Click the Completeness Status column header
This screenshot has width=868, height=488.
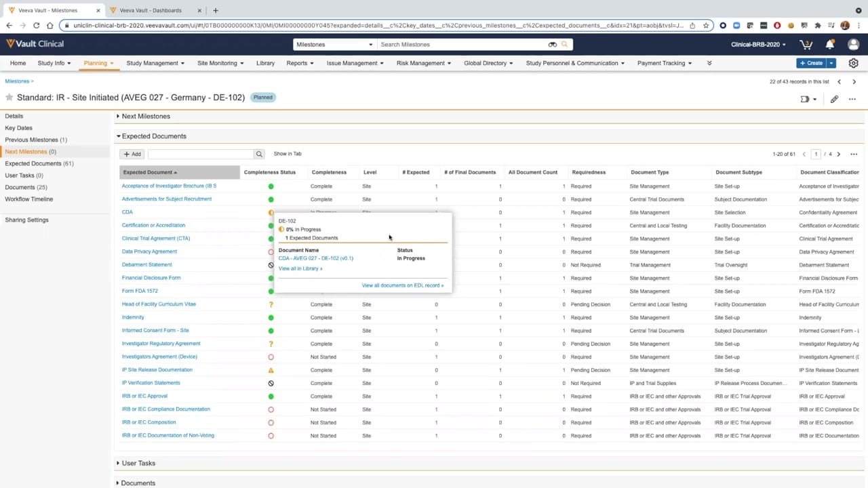click(270, 172)
